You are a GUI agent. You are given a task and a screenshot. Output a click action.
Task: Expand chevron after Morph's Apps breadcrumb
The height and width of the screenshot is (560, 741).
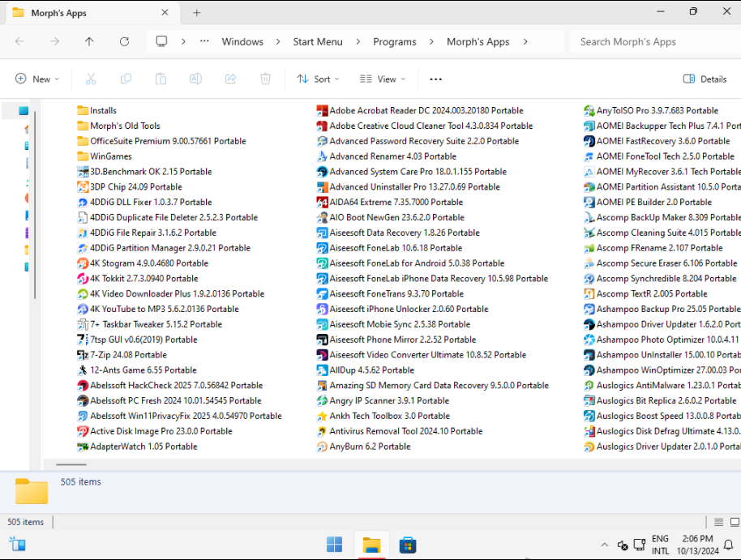click(525, 41)
